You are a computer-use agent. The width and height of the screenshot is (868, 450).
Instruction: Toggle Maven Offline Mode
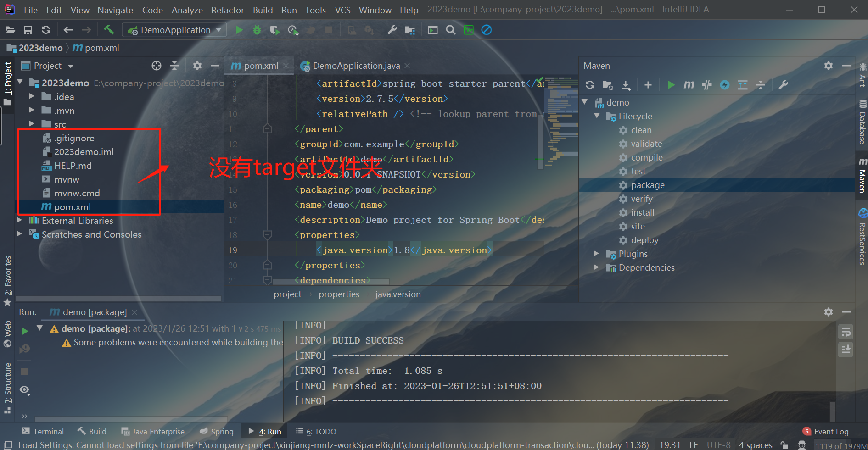(707, 85)
